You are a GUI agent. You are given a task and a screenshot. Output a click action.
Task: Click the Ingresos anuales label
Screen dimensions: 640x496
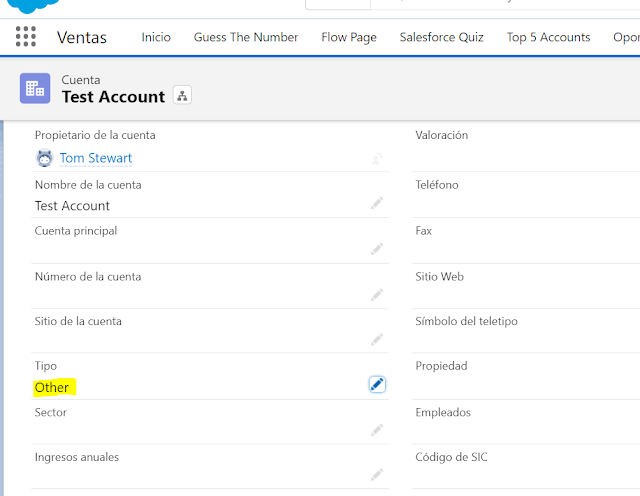(77, 457)
